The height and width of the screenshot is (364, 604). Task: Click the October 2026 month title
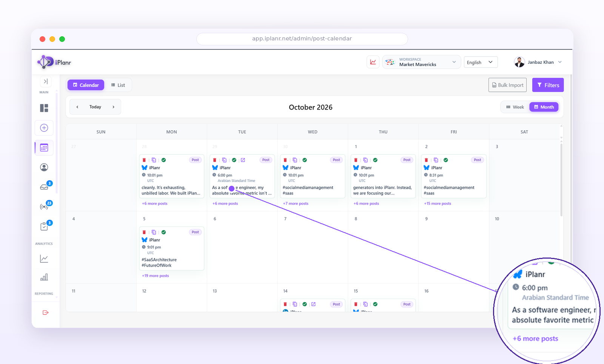[311, 107]
